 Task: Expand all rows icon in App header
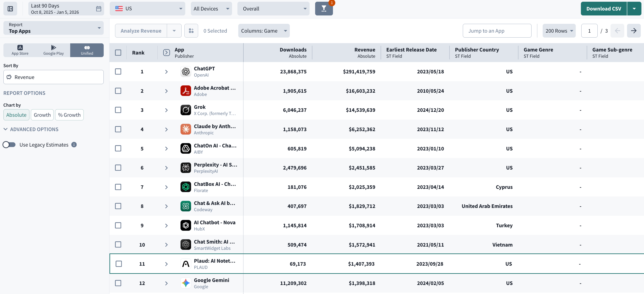click(166, 53)
